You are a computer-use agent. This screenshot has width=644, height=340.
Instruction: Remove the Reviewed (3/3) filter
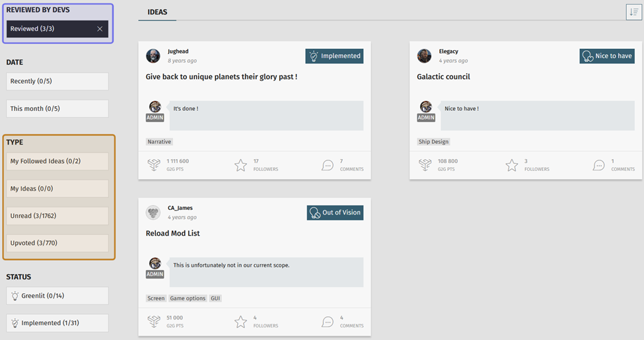(100, 29)
